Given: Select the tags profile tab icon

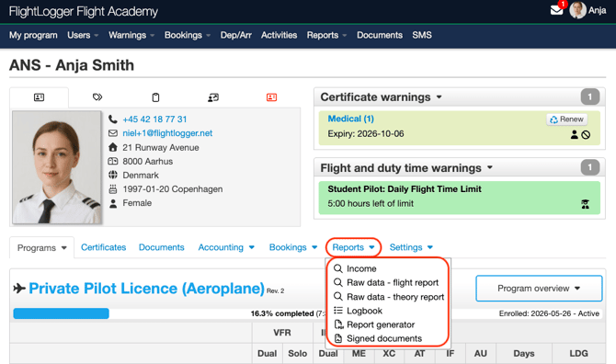Looking at the screenshot, I should point(97,97).
